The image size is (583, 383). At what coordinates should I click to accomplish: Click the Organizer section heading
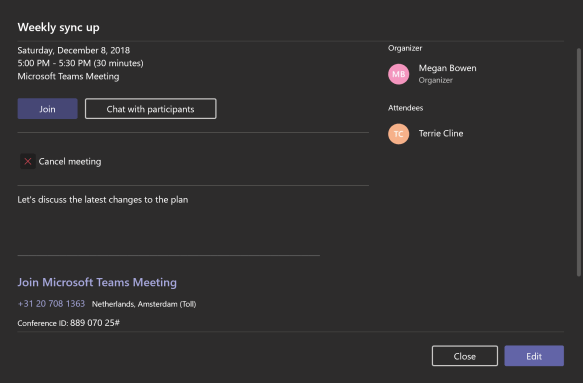[405, 48]
